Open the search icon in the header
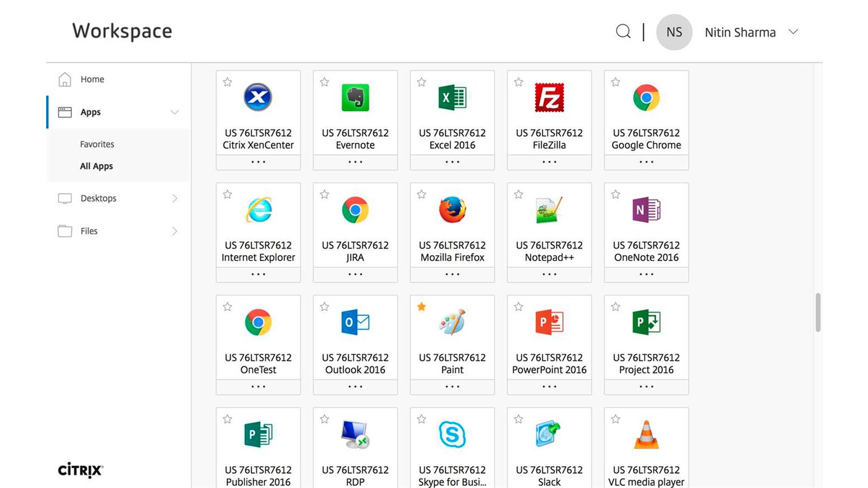Image resolution: width=868 pixels, height=488 pixels. pyautogui.click(x=623, y=32)
